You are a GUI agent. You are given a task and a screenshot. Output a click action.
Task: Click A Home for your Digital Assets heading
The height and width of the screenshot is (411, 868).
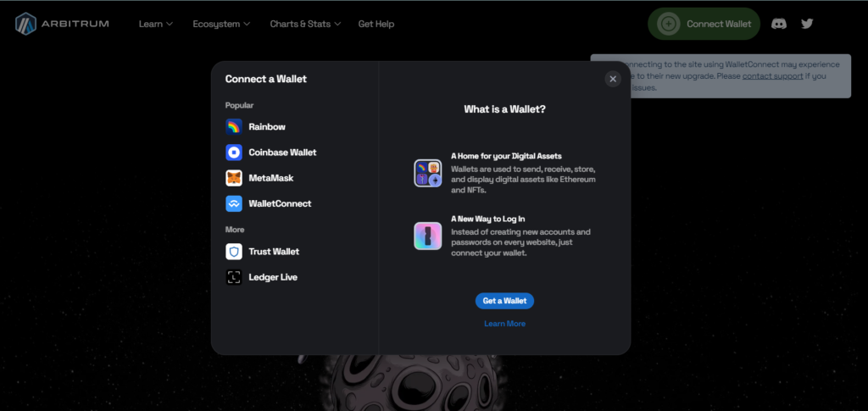click(x=507, y=156)
